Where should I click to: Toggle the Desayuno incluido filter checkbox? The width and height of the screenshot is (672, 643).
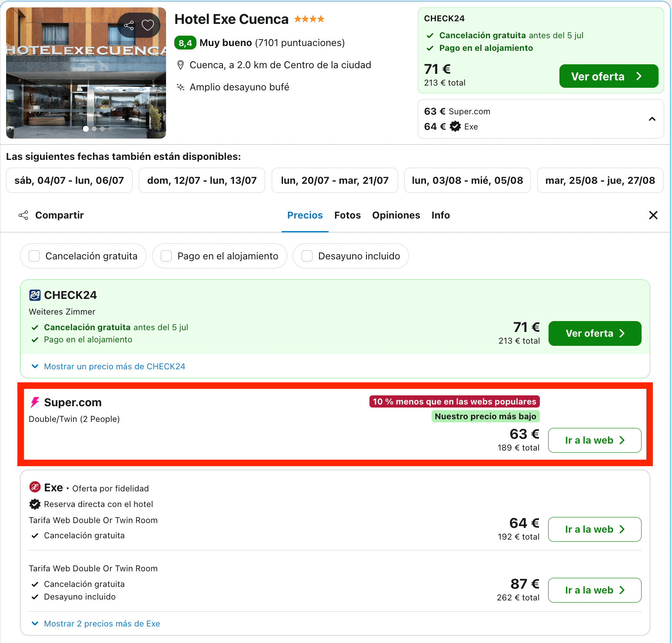point(307,256)
